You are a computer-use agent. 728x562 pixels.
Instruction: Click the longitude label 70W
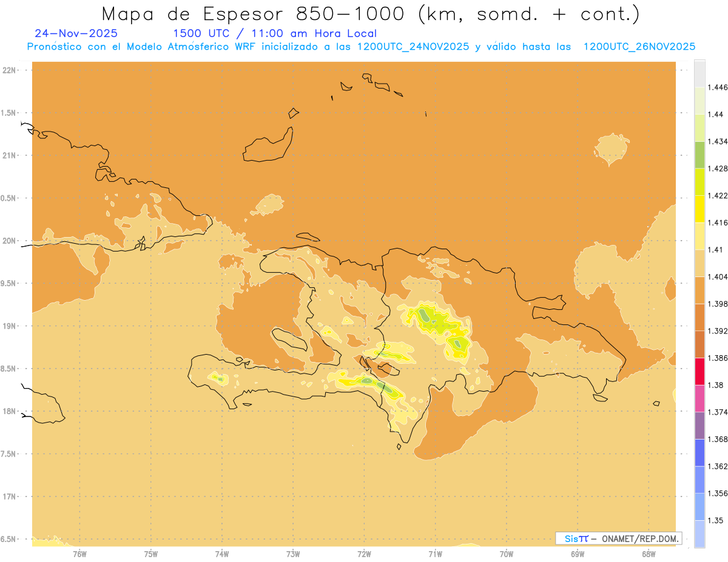click(x=507, y=554)
